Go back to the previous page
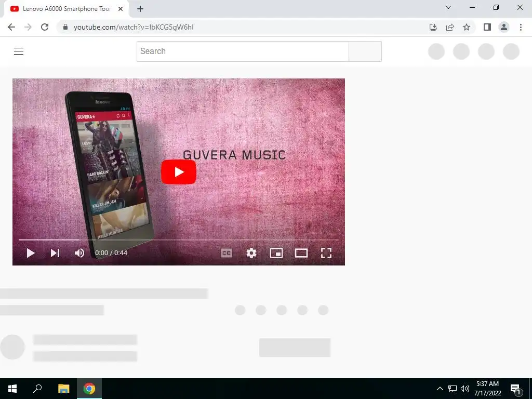This screenshot has width=532, height=399. pyautogui.click(x=11, y=27)
